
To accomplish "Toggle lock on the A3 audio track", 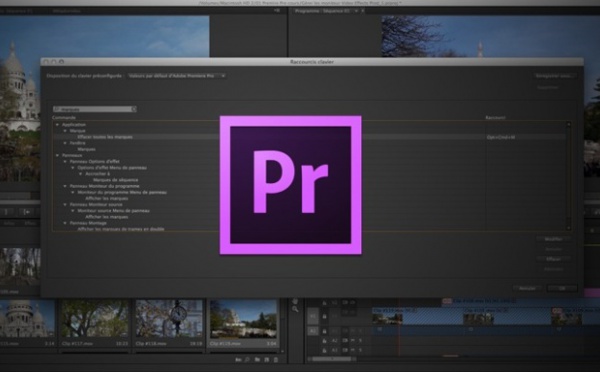I will click(x=324, y=350).
